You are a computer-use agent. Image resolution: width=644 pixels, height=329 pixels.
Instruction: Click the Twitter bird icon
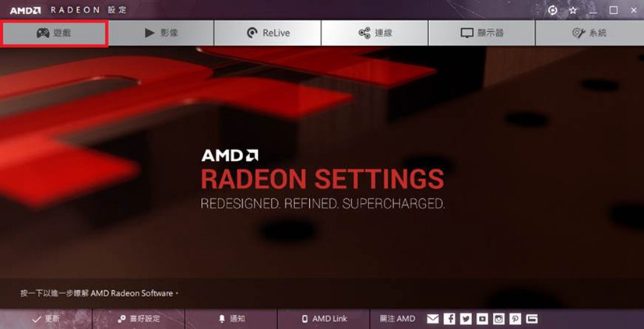[x=466, y=319]
